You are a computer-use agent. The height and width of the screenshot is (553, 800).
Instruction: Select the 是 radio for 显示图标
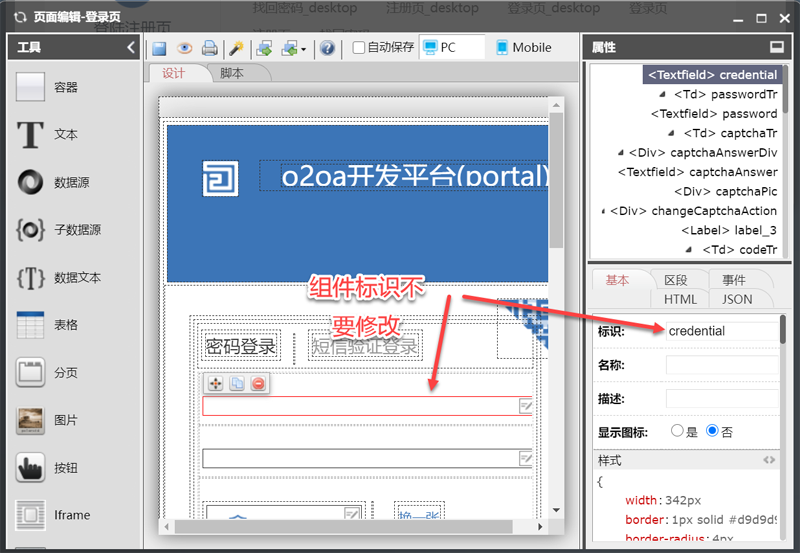click(679, 432)
